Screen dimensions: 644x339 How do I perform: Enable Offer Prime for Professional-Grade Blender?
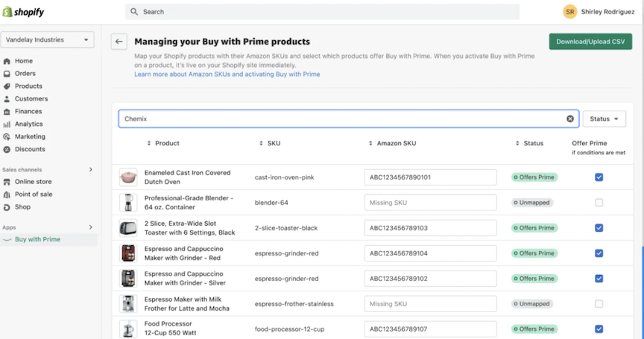tap(599, 203)
